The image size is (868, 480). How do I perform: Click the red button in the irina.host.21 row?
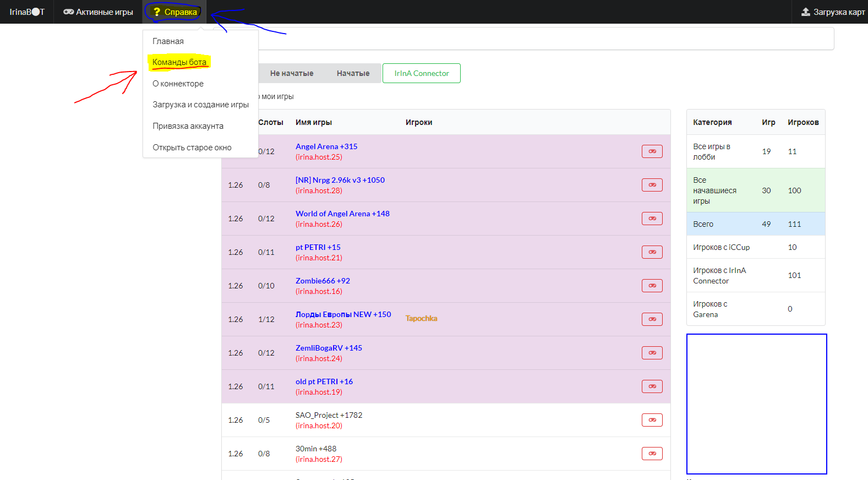point(652,252)
